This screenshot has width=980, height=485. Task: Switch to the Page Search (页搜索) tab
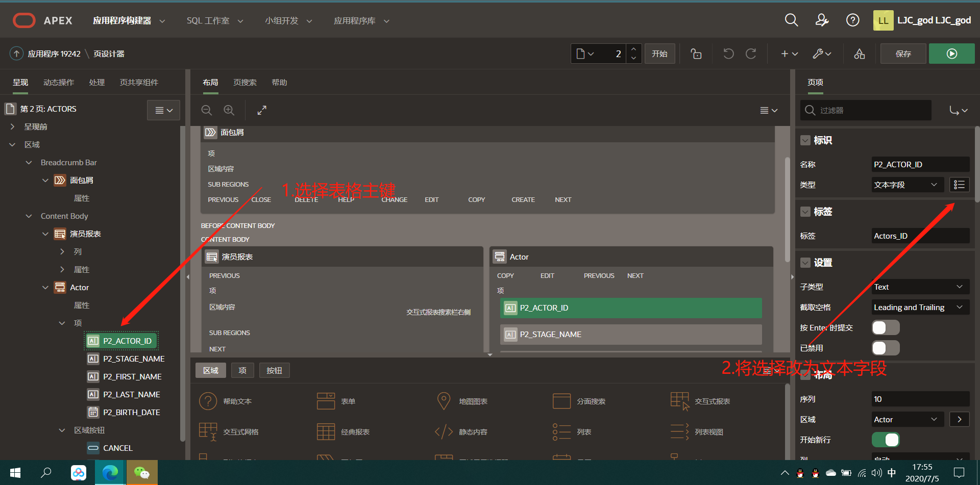[245, 82]
